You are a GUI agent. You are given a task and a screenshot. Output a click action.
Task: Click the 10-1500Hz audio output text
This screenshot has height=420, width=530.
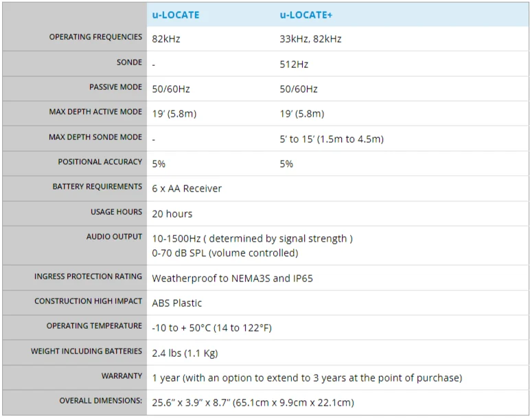coord(252,239)
